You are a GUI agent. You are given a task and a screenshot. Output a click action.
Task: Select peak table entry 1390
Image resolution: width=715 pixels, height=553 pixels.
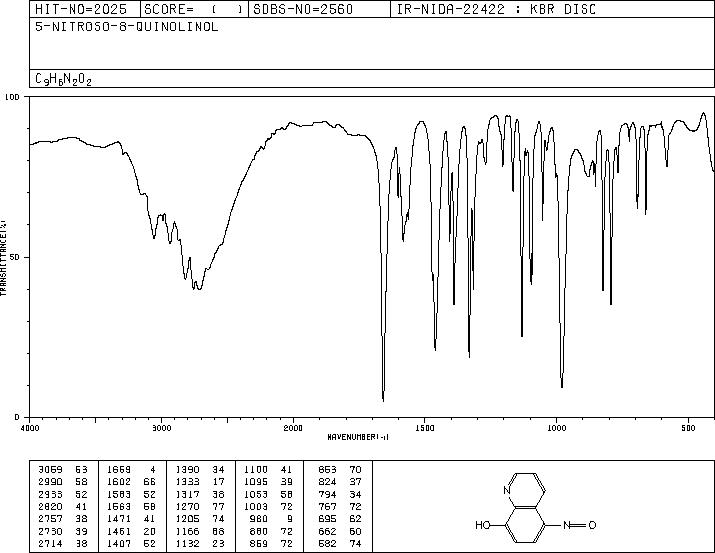point(200,470)
